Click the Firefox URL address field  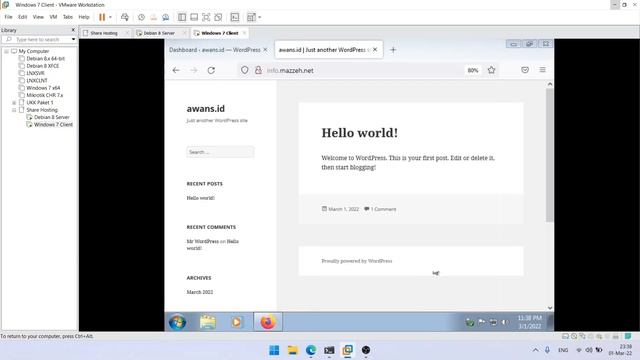[x=363, y=70]
